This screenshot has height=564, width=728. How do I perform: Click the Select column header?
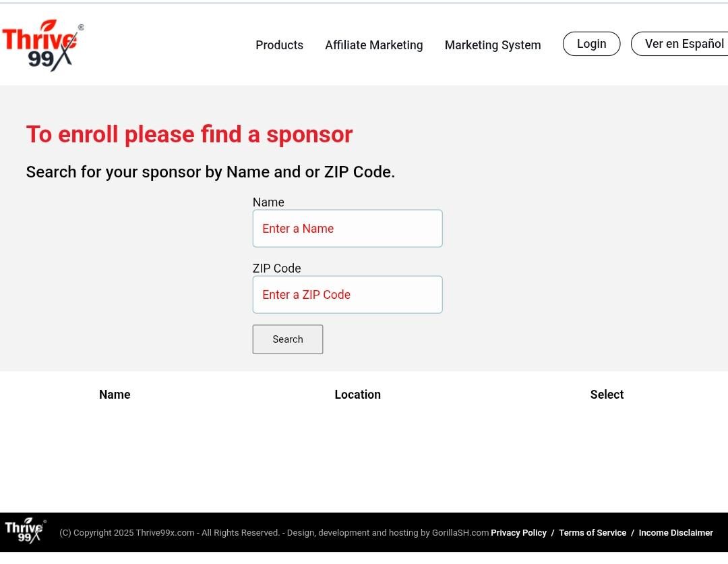click(x=607, y=395)
